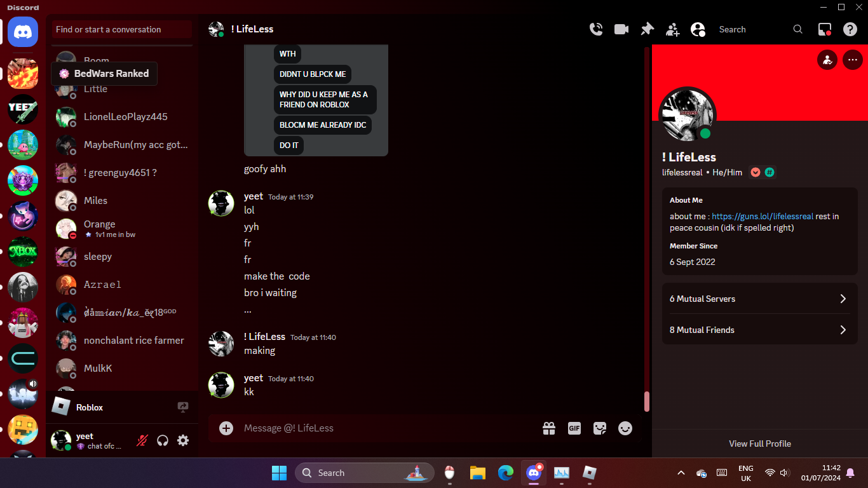Open DM with Orange

point(122,229)
